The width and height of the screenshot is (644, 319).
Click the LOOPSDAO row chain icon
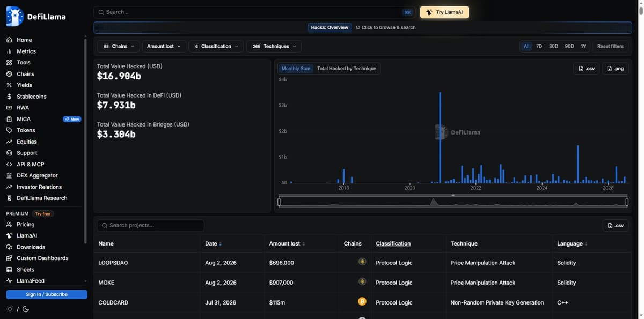[x=362, y=262]
